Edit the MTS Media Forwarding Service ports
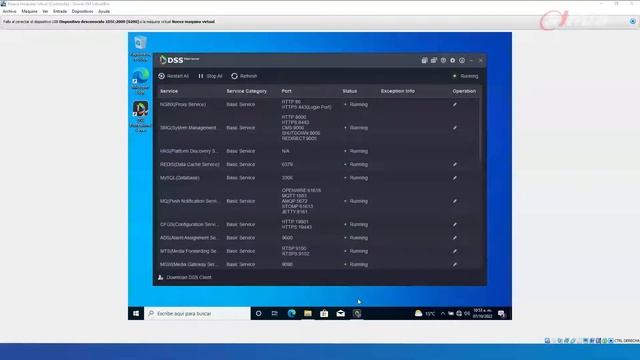 [x=455, y=251]
